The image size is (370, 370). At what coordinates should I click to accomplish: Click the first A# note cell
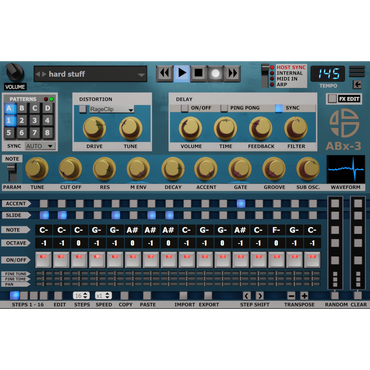pyautogui.click(x=132, y=230)
